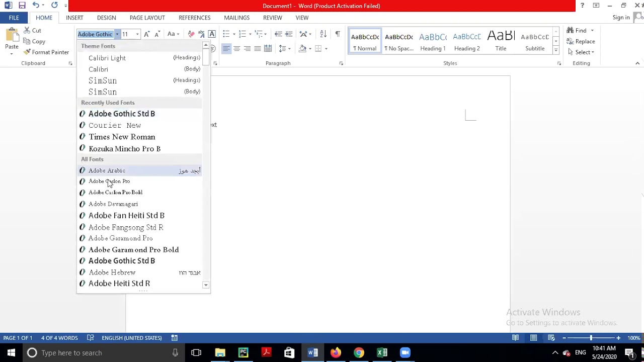Image resolution: width=644 pixels, height=362 pixels.
Task: Choose Adobe Caslon Pro from font list
Action: [x=139, y=182]
